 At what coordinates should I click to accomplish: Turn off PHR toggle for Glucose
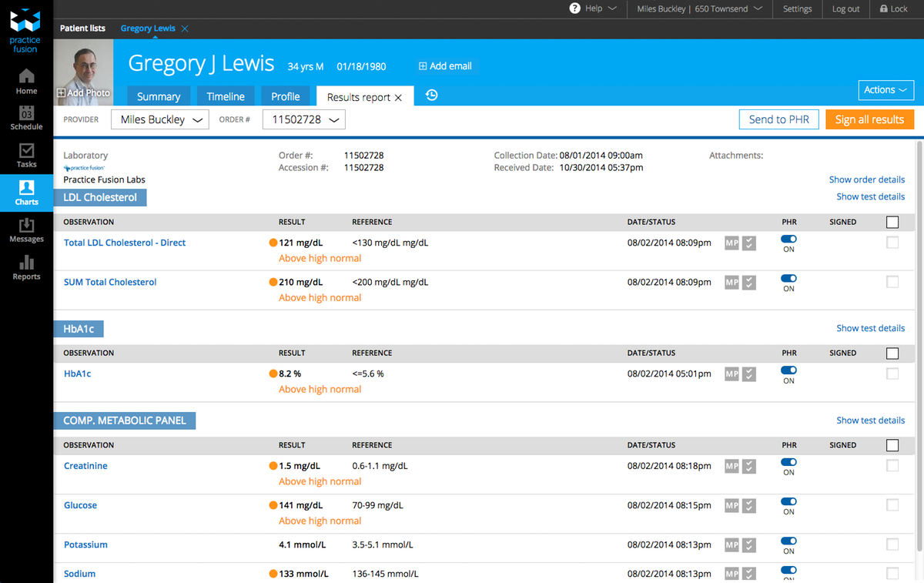click(788, 501)
